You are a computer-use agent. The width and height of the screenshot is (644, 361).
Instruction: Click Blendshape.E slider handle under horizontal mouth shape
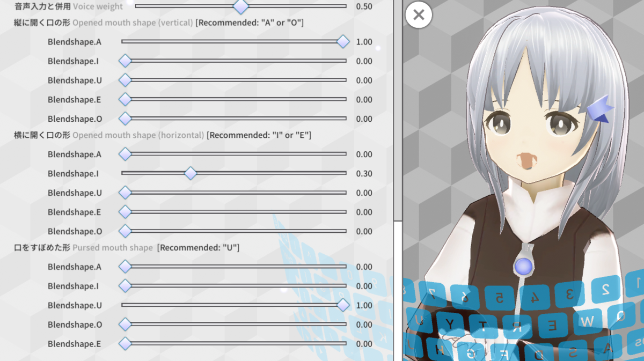click(x=125, y=212)
